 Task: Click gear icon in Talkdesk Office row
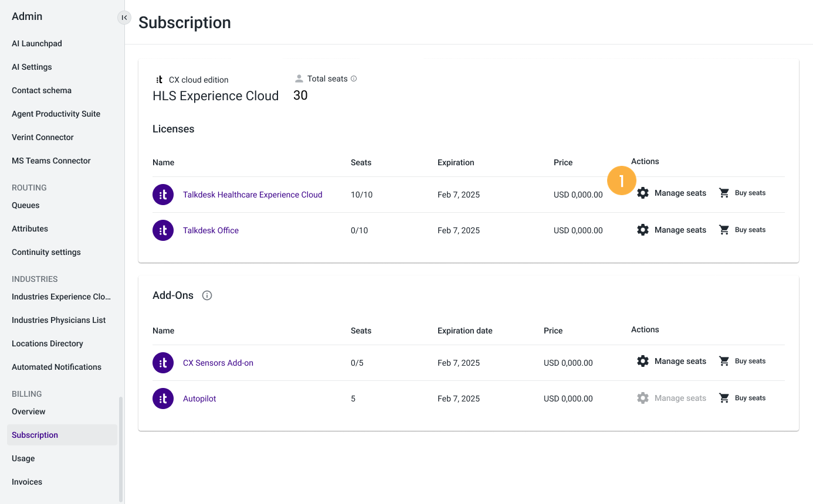(643, 230)
